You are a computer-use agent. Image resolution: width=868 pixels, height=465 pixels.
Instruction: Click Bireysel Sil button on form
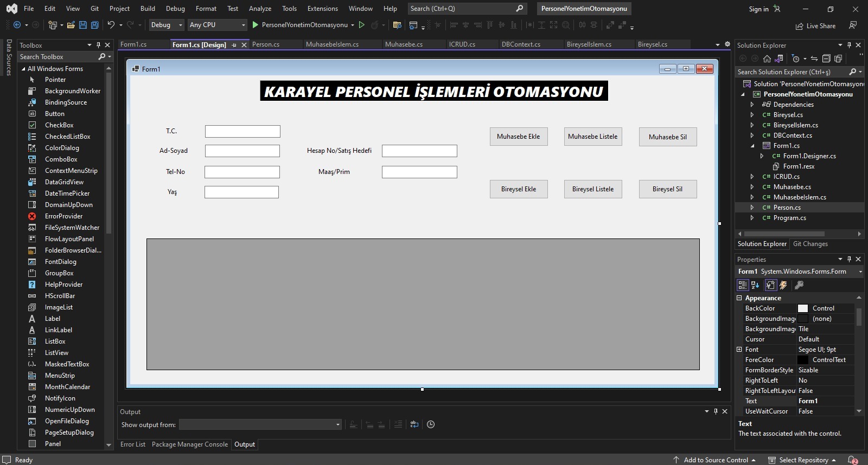coord(668,189)
